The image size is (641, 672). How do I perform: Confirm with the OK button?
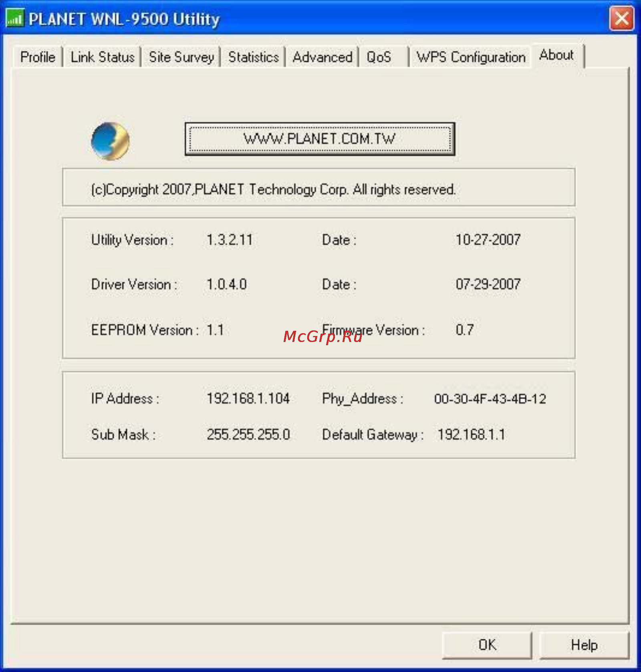487,645
